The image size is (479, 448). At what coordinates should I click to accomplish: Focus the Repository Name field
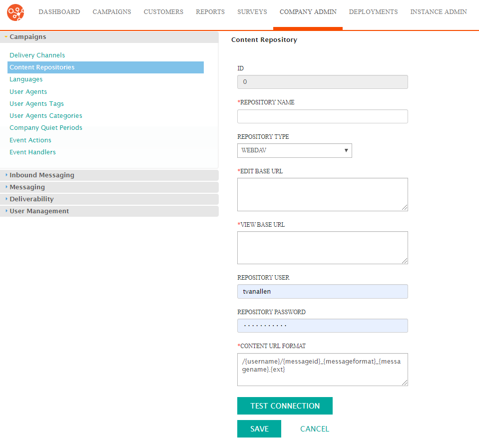(x=322, y=116)
